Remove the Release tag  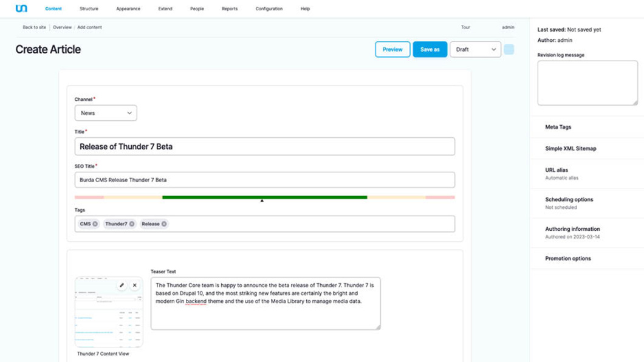[164, 224]
